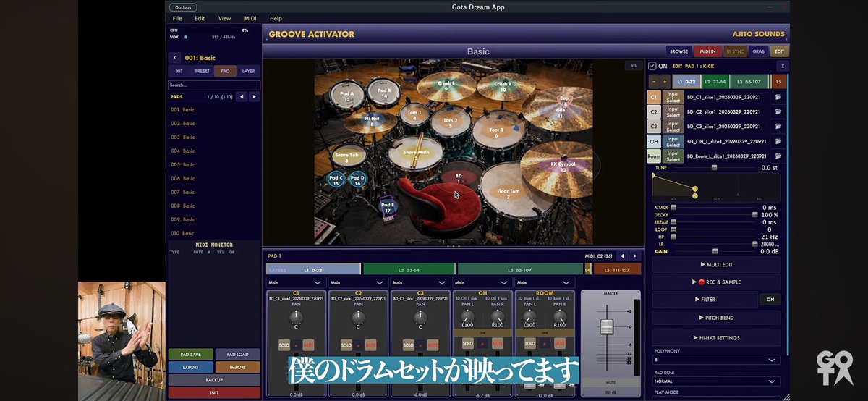Screen dimensions: 868x401
Task: Go to the next pads page arrow
Action: (254, 96)
